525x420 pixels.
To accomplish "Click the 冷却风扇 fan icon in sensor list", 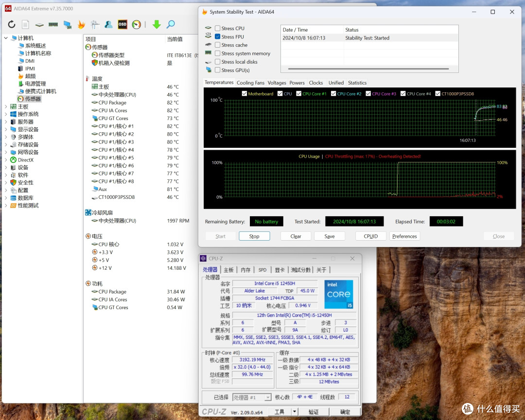I will [88, 213].
